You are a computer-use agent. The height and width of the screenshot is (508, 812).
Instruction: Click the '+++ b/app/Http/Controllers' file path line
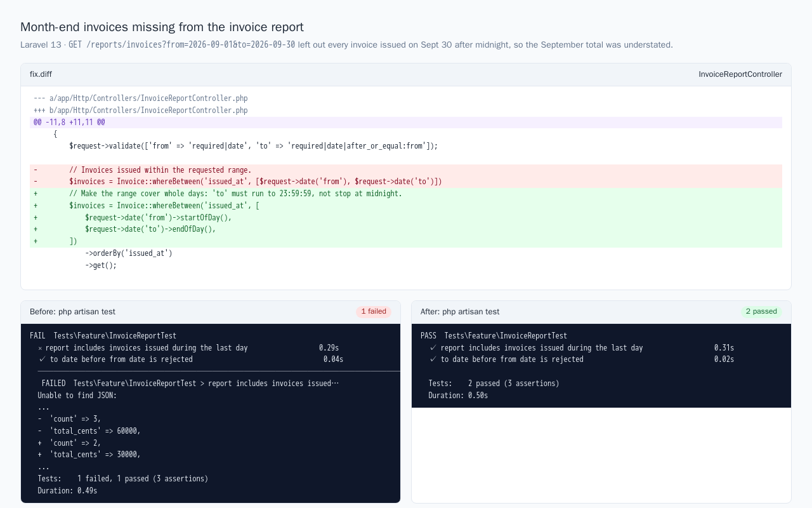click(x=141, y=110)
